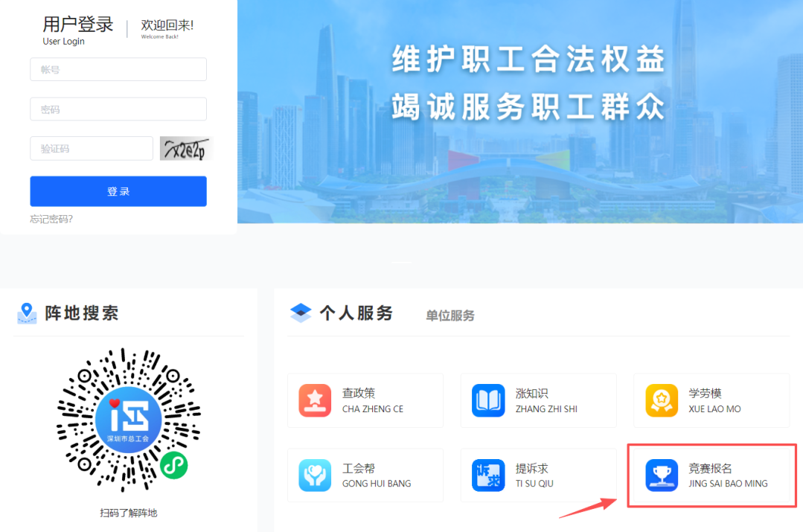The height and width of the screenshot is (532, 803).
Task: Click the 查政策 star icon
Action: (315, 400)
